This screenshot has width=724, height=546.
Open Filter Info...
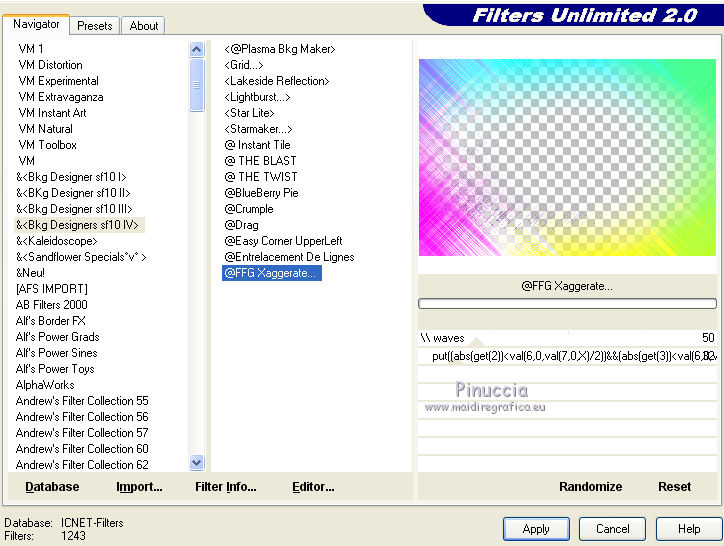point(225,486)
